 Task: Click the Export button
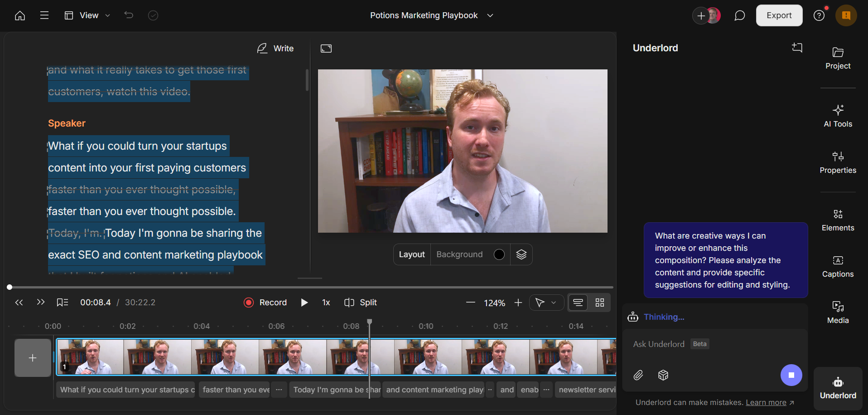coord(779,15)
